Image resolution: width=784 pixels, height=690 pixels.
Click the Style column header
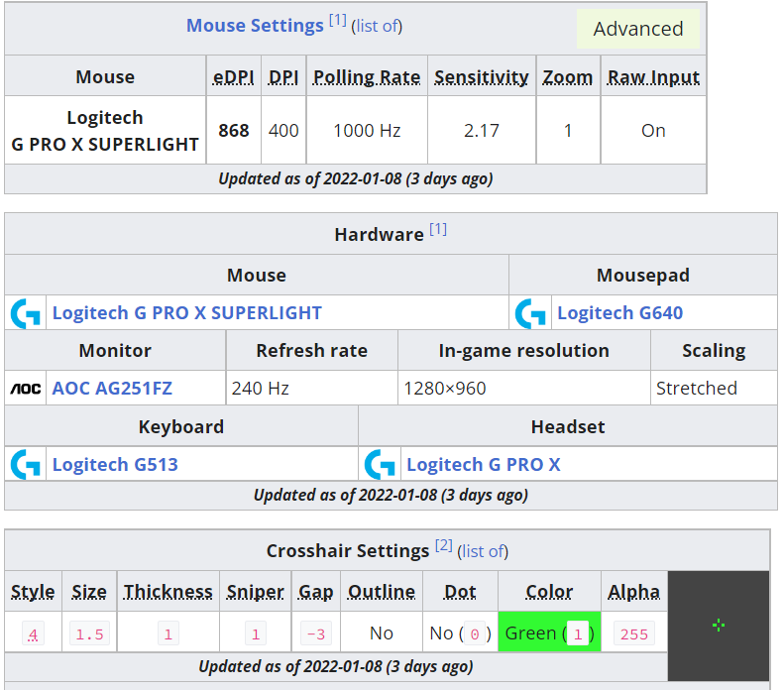[x=33, y=592]
